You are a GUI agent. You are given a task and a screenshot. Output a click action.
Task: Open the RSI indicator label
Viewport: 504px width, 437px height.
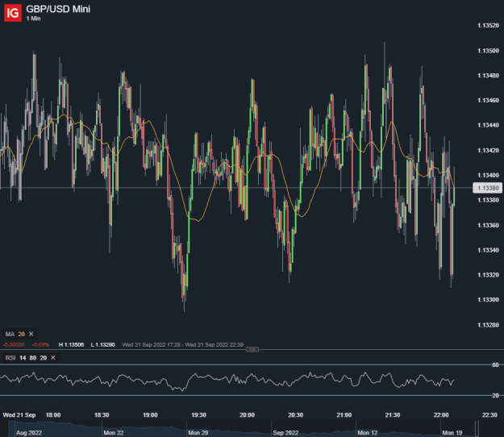[x=10, y=358]
